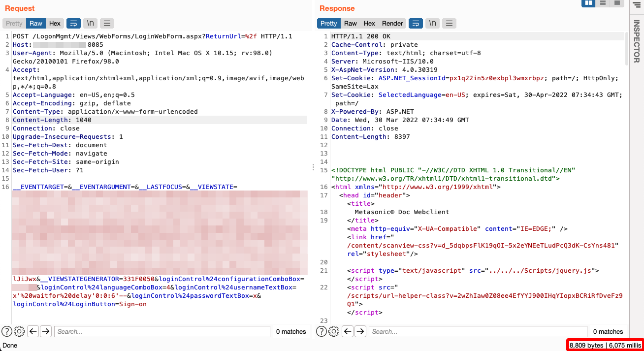Open Request search settings gear

[20, 331]
